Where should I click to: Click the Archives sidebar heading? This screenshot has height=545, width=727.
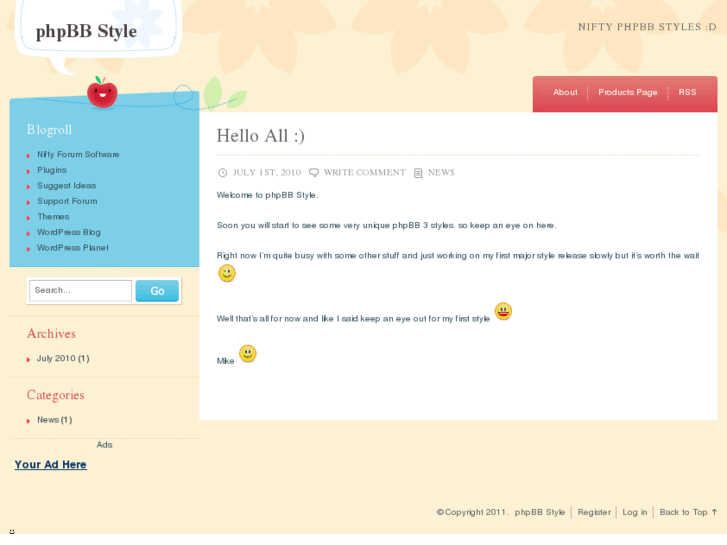[51, 333]
